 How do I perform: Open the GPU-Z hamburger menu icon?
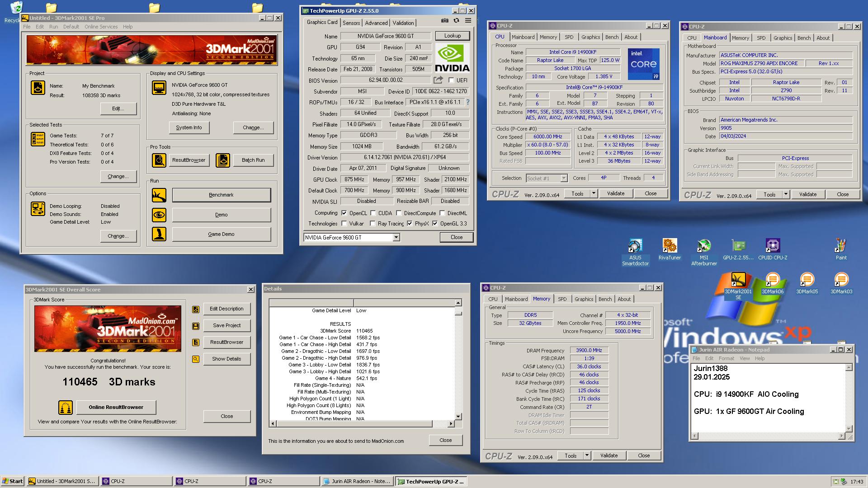(x=468, y=21)
